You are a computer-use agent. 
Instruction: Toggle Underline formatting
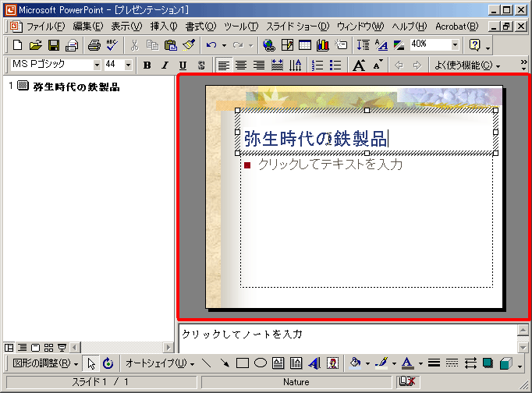183,65
